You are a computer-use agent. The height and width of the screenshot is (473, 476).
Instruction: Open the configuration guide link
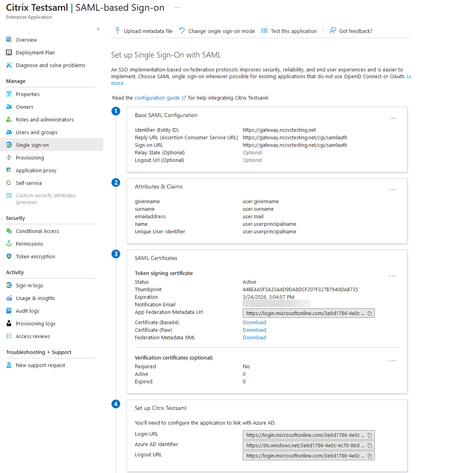(160, 98)
